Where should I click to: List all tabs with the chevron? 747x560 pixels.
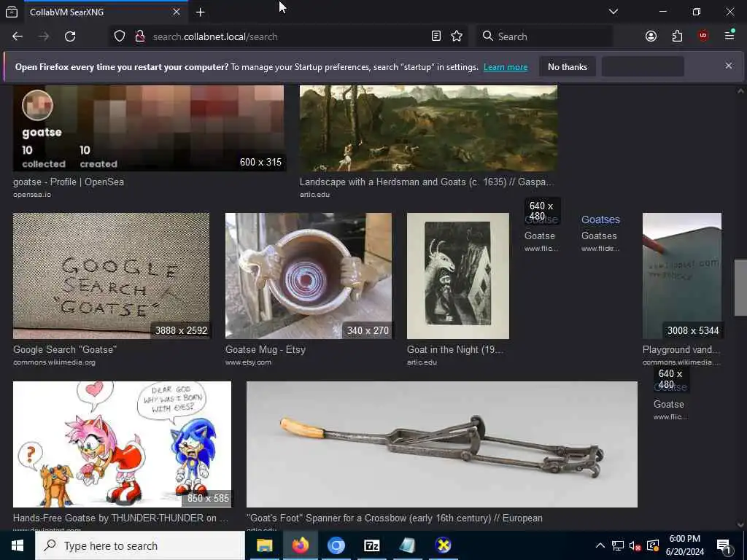[614, 12]
